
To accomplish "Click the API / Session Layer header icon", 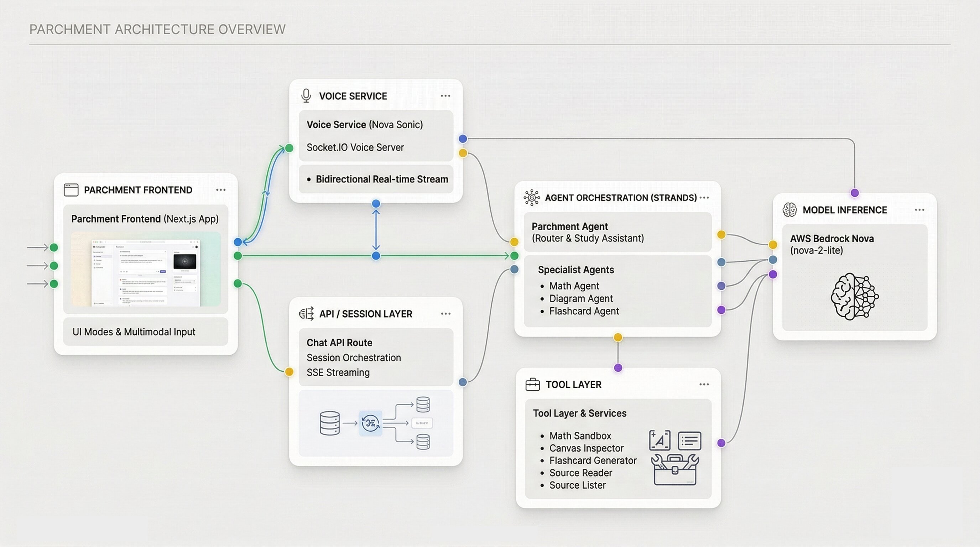I will 306,314.
